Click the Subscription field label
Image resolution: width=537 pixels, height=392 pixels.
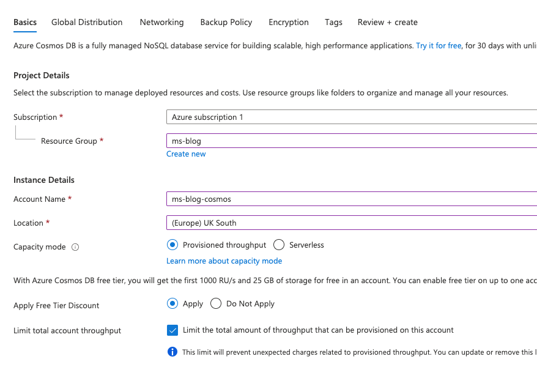35,117
